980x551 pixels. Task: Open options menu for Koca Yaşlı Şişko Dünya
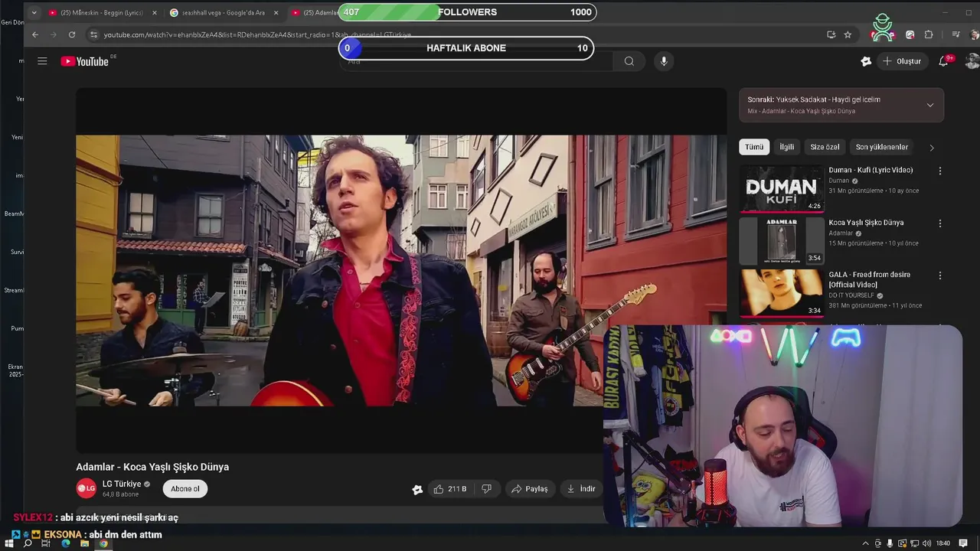[x=940, y=223]
